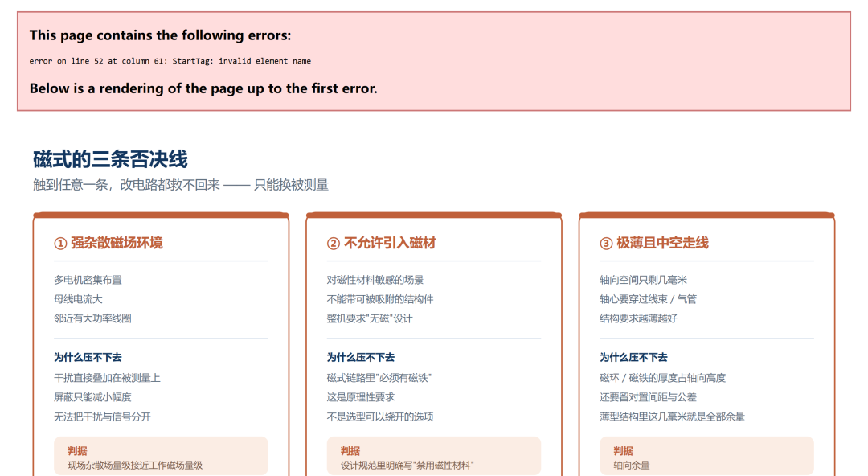868x476 pixels.
Task: Click the text "轴心要穿过线束 / 气管"
Action: (649, 299)
